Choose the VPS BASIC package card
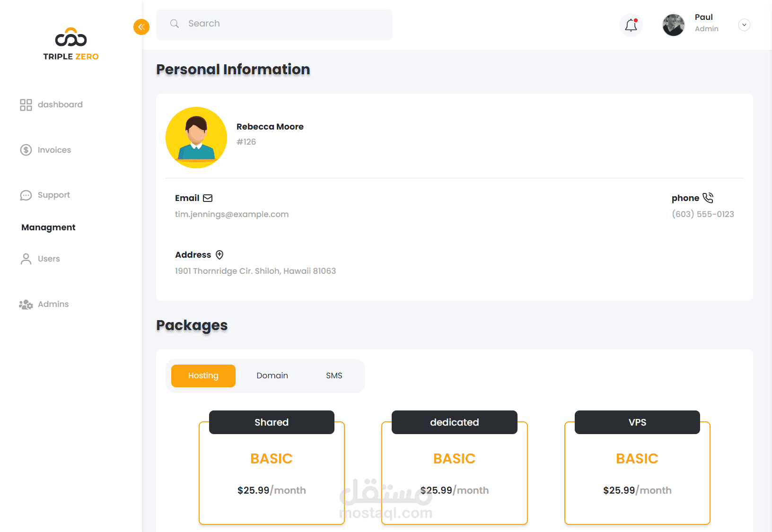This screenshot has height=532, width=772. pyautogui.click(x=637, y=473)
